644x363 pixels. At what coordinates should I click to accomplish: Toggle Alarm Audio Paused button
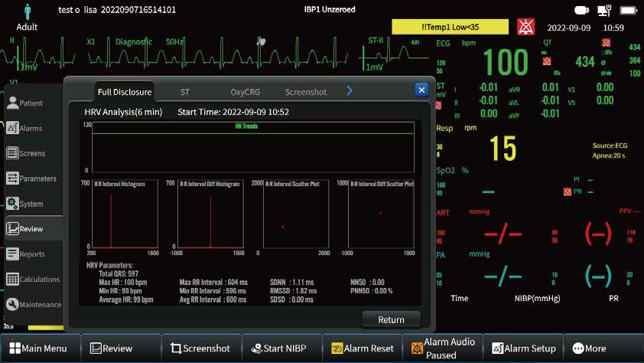[x=442, y=348]
